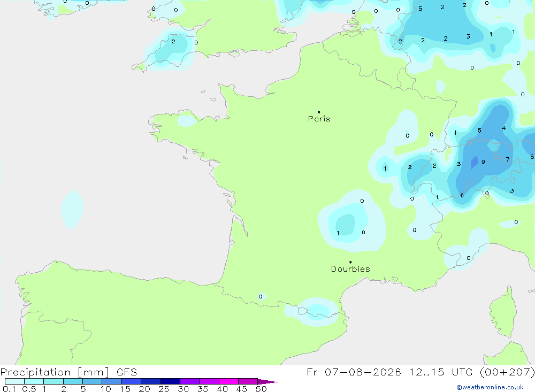The image size is (535, 392).
Task: Click the 15–20 mm legend color swatch
Action: click(x=132, y=381)
